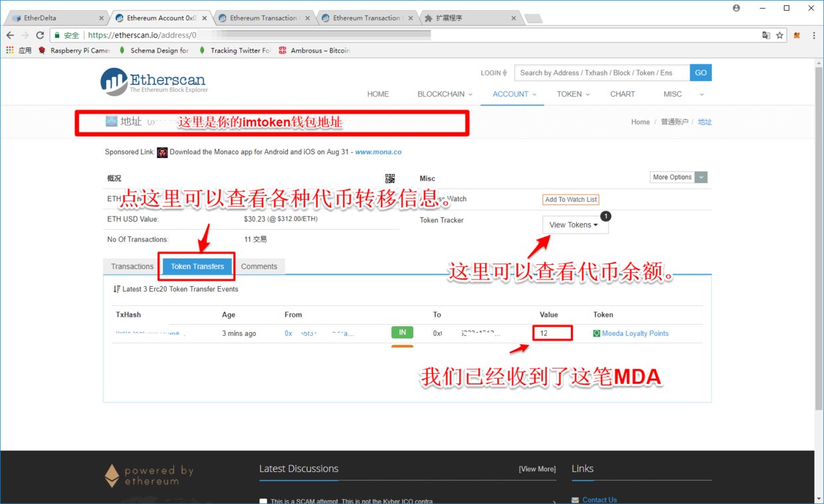Open the Contact Us link

[599, 500]
